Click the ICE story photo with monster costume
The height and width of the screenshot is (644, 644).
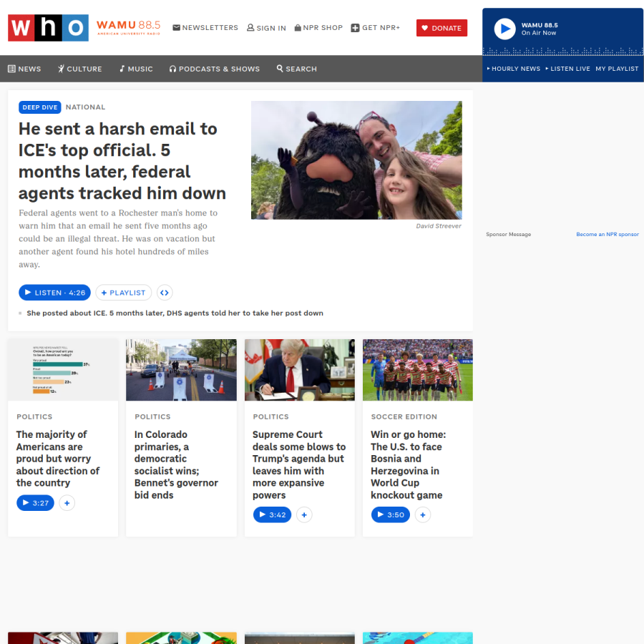pos(356,160)
